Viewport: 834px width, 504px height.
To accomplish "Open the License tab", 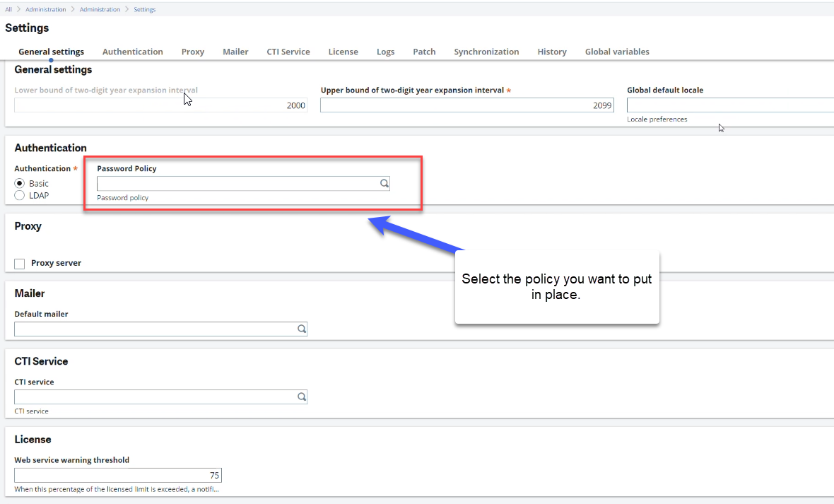I will pos(343,51).
